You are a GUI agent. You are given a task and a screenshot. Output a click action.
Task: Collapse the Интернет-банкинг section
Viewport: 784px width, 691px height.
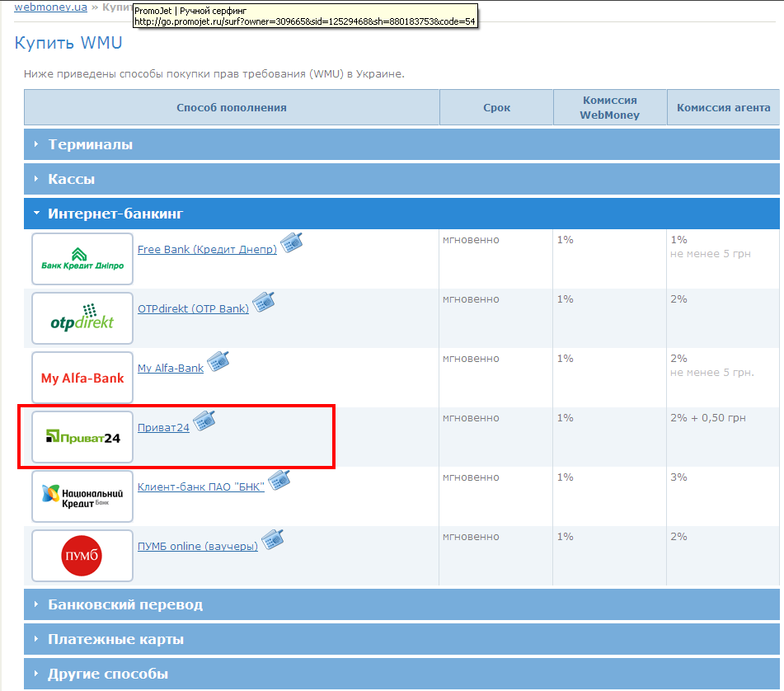(x=401, y=214)
